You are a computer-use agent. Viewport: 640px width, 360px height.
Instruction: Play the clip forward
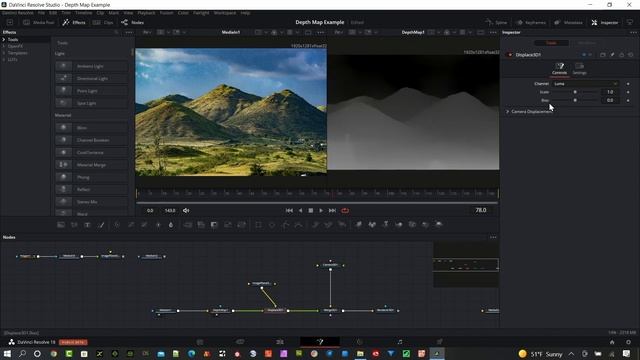coord(321,210)
